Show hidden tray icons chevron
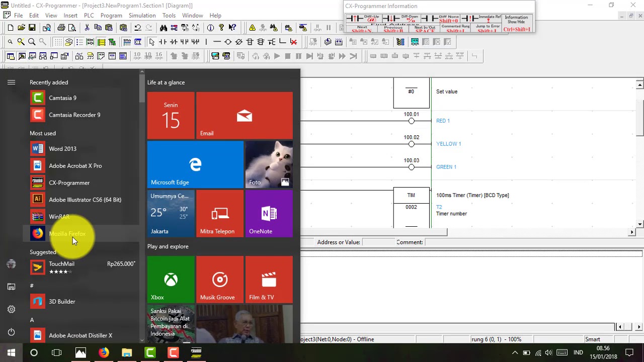Viewport: 644px width, 362px height. (515, 353)
